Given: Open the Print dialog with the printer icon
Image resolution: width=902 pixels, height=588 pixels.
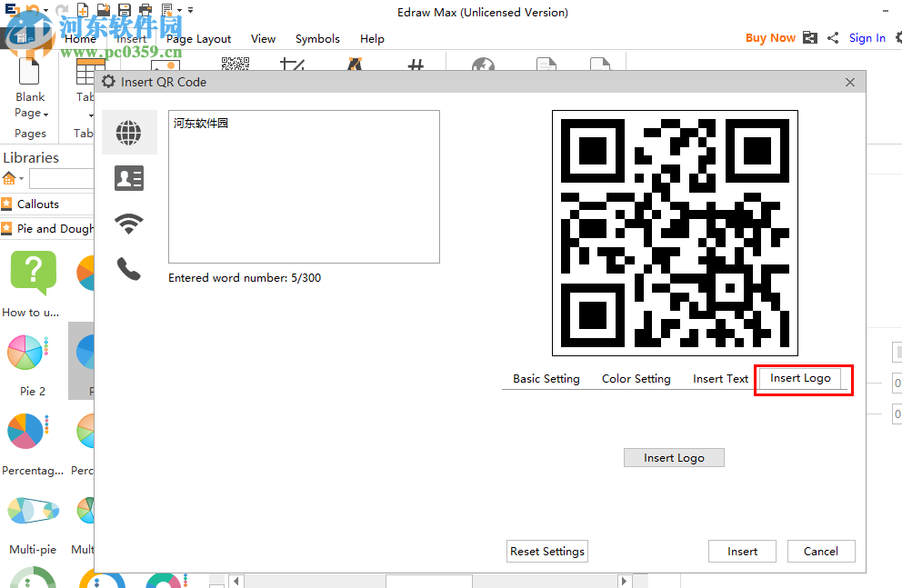Looking at the screenshot, I should coord(145,9).
